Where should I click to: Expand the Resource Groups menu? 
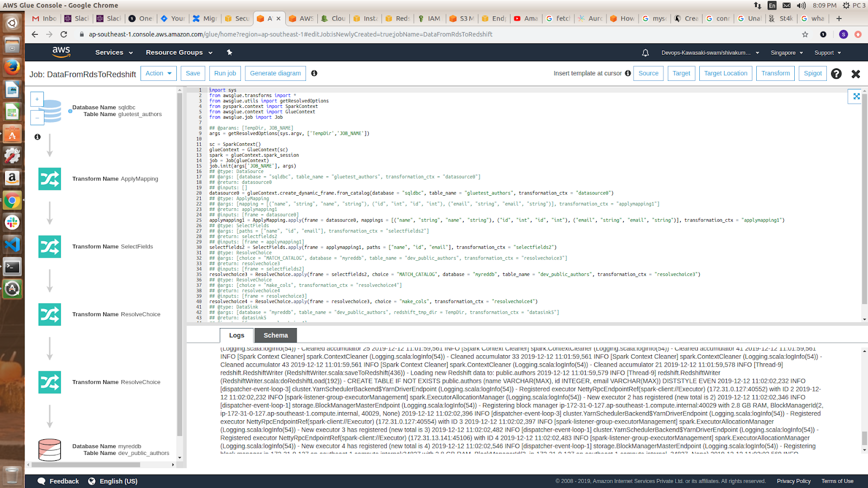(179, 53)
